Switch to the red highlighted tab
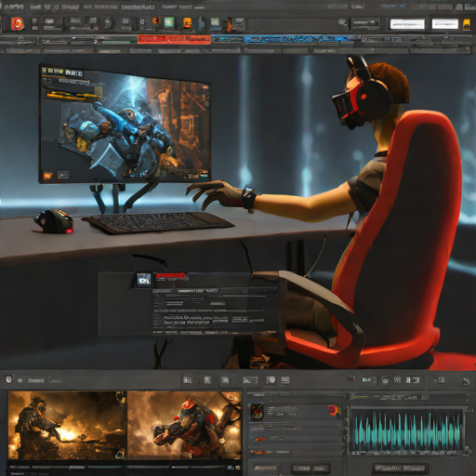The image size is (476, 476). tap(174, 39)
